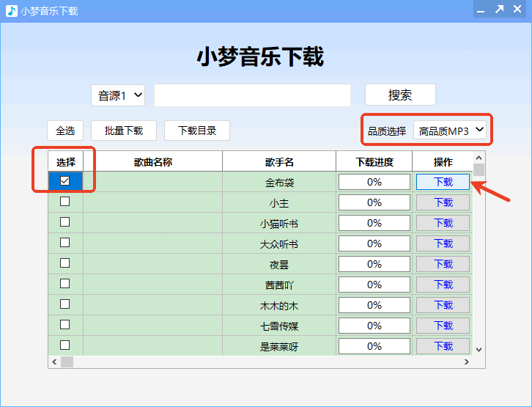The width and height of the screenshot is (532, 407).
Task: Select the artist cell 是莱莱呀
Action: [279, 346]
